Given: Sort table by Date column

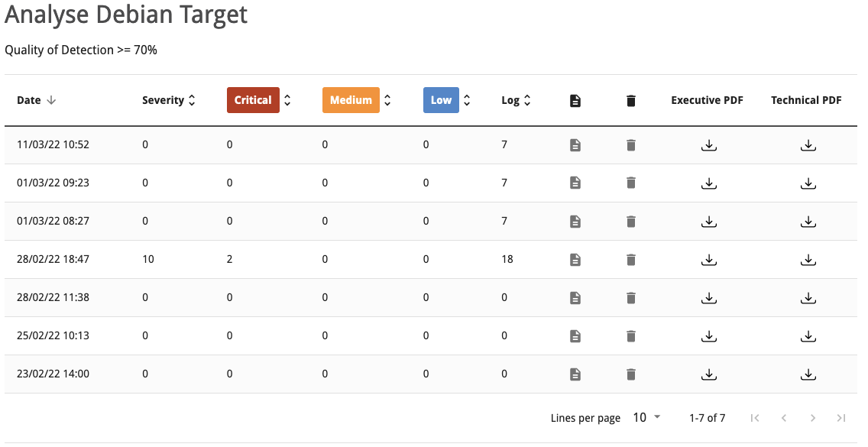Looking at the screenshot, I should (x=37, y=100).
